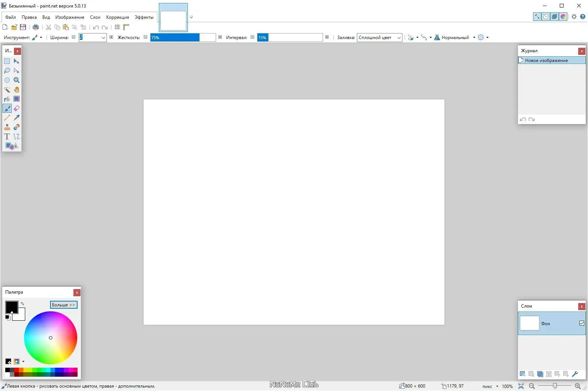Expand the Заливка Сплошной цвет dropdown
The image size is (588, 391).
coord(379,38)
